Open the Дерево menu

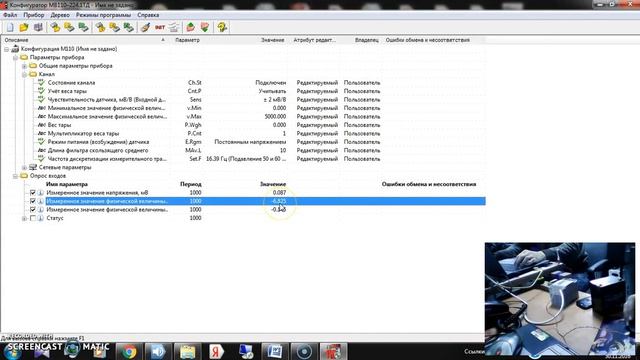point(60,15)
